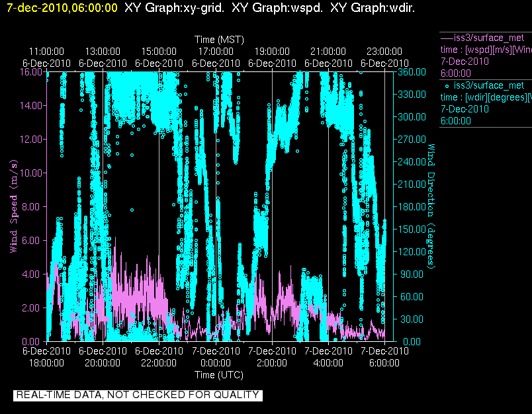Click the XY Graph:xy-grid title text
This screenshot has height=414, width=532.
point(175,8)
